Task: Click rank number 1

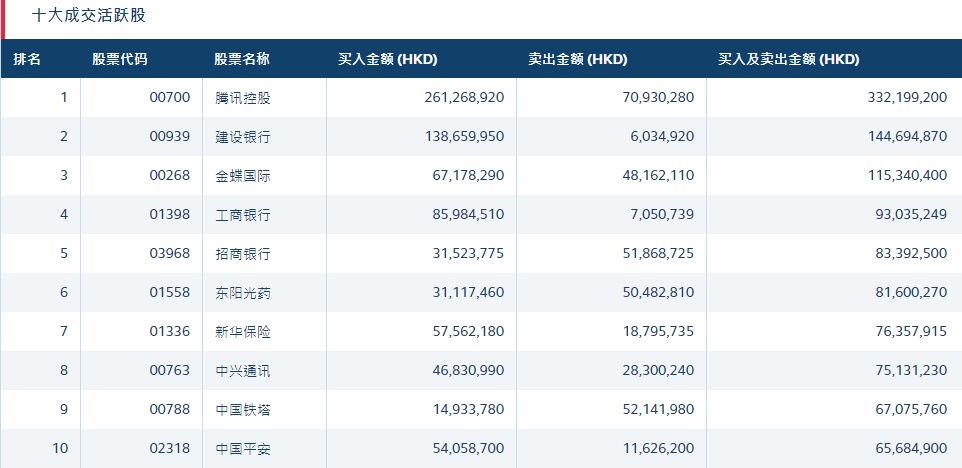Action: click(64, 97)
